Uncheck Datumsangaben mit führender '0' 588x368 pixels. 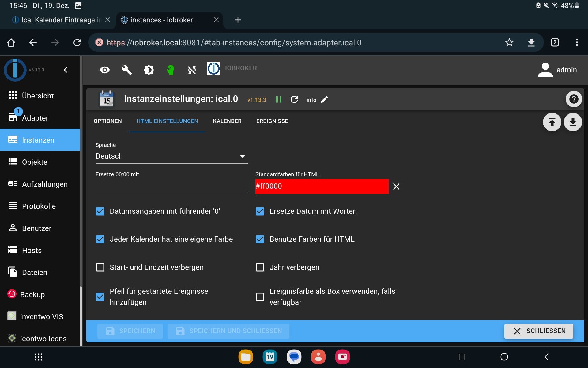(x=100, y=211)
